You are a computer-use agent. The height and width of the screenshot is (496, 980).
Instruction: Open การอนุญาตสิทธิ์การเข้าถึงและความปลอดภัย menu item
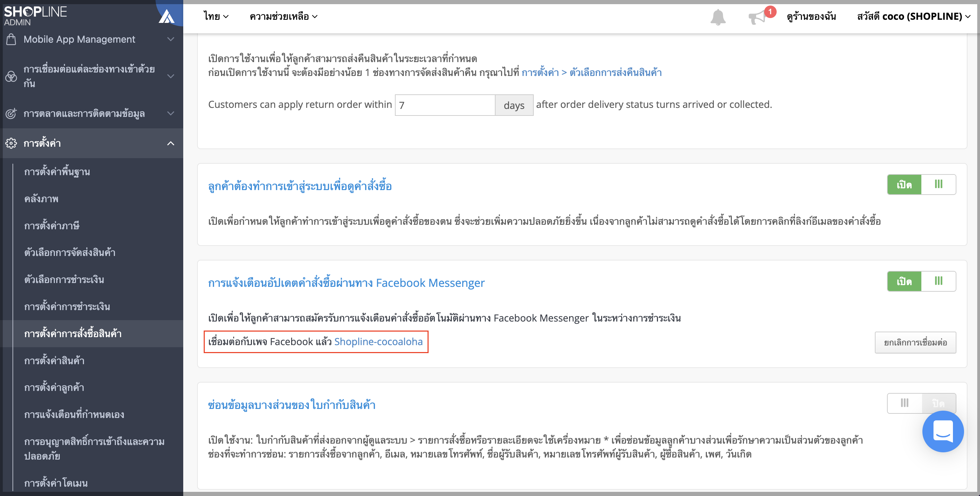(94, 448)
